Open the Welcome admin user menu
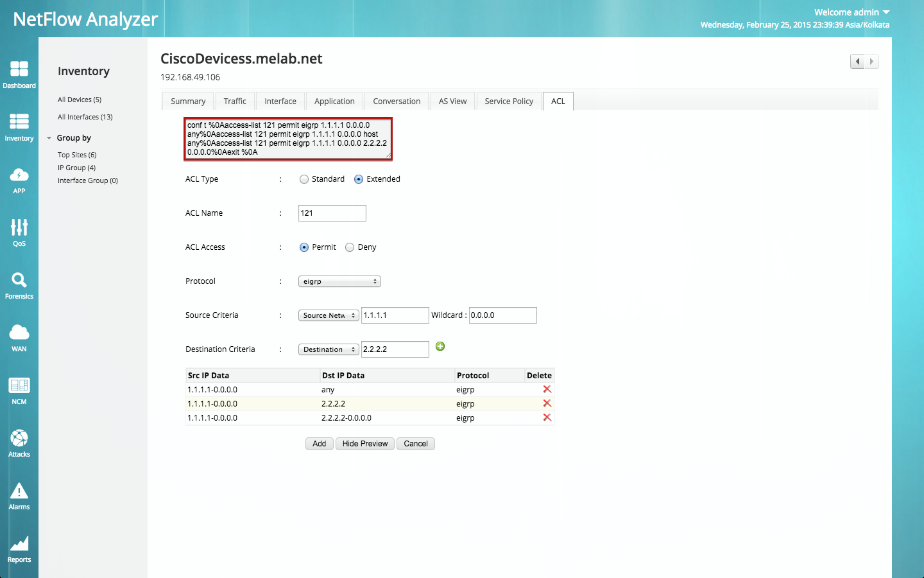 click(852, 12)
